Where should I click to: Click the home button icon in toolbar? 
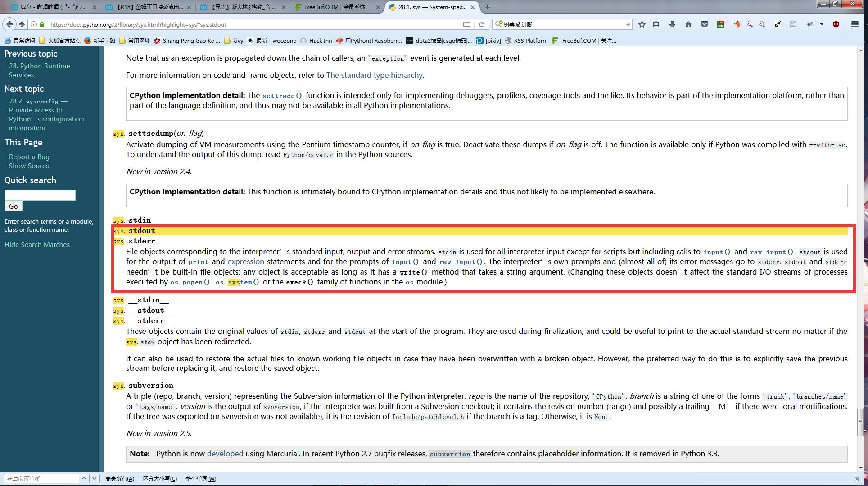pos(688,25)
